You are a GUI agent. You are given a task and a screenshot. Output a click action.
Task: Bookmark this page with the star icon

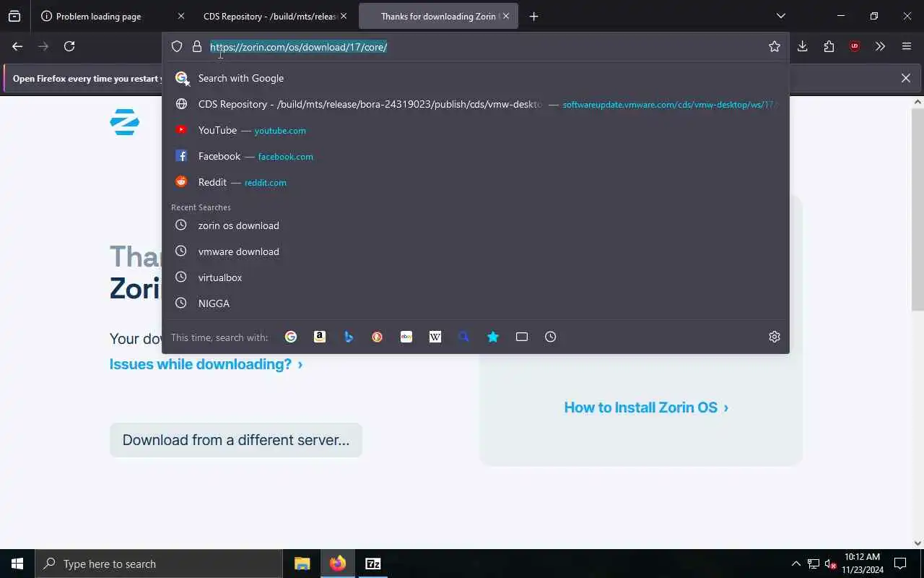tap(775, 46)
